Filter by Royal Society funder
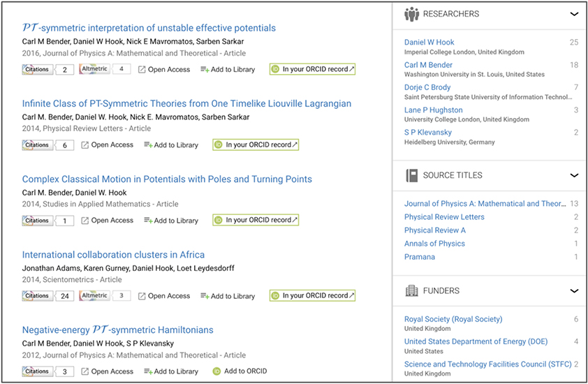The height and width of the screenshot is (384, 588). [453, 319]
